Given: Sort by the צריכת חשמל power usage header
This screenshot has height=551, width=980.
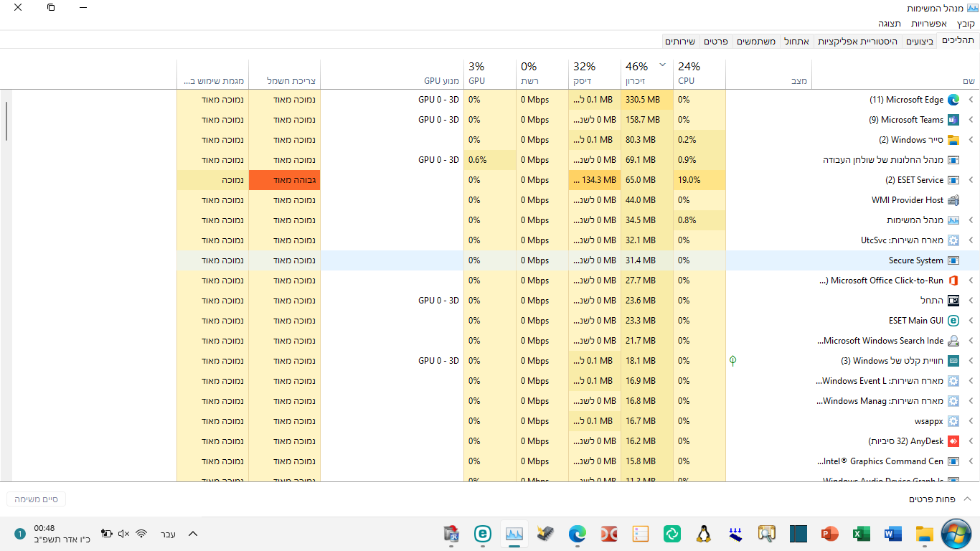Looking at the screenshot, I should coord(285,74).
